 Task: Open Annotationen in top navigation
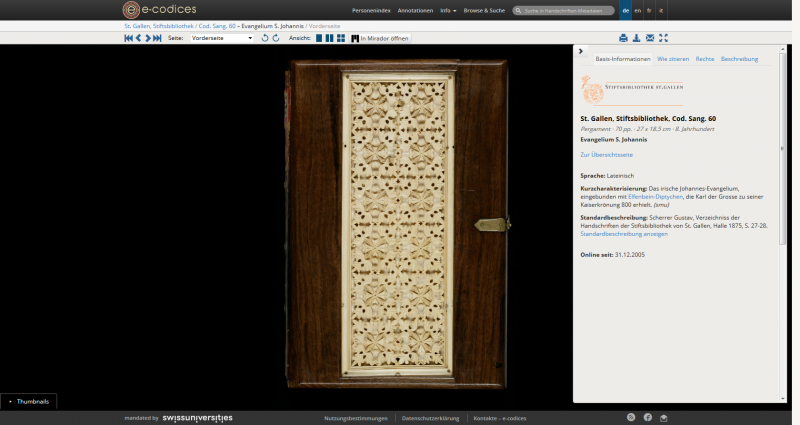tap(415, 10)
